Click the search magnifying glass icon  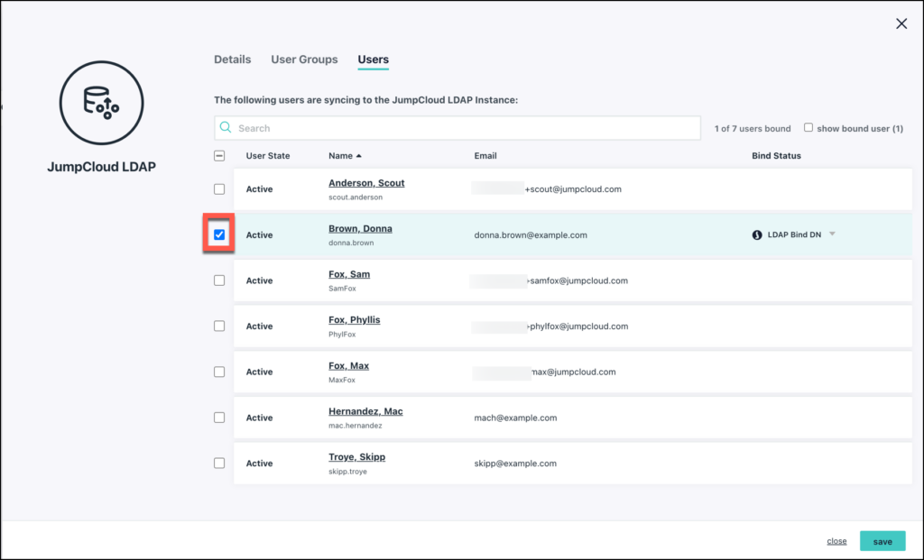226,127
